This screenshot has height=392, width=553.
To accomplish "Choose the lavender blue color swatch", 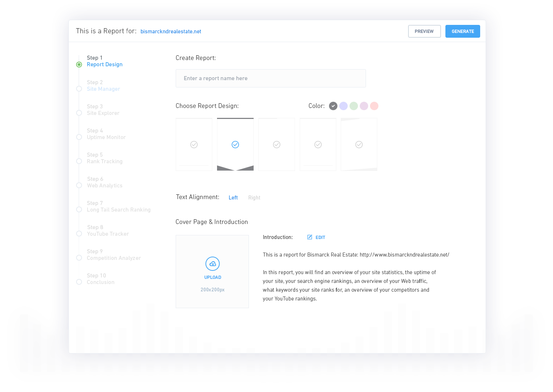I will click(x=343, y=106).
